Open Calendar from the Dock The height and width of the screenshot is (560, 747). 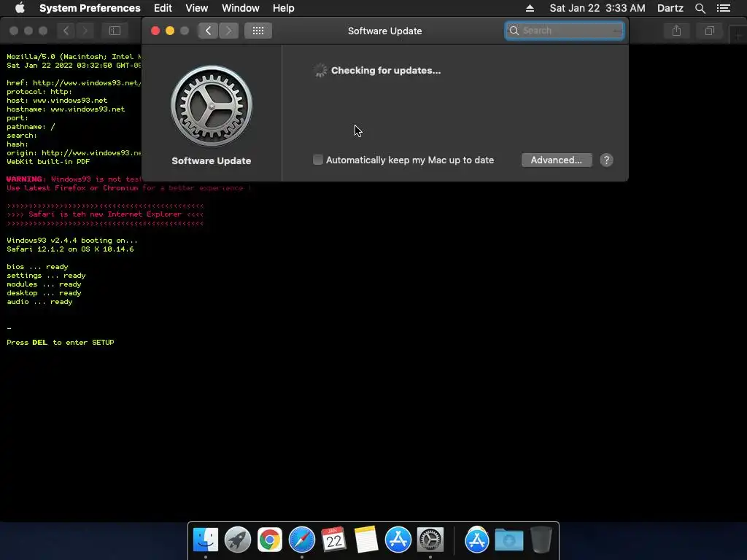pos(334,540)
